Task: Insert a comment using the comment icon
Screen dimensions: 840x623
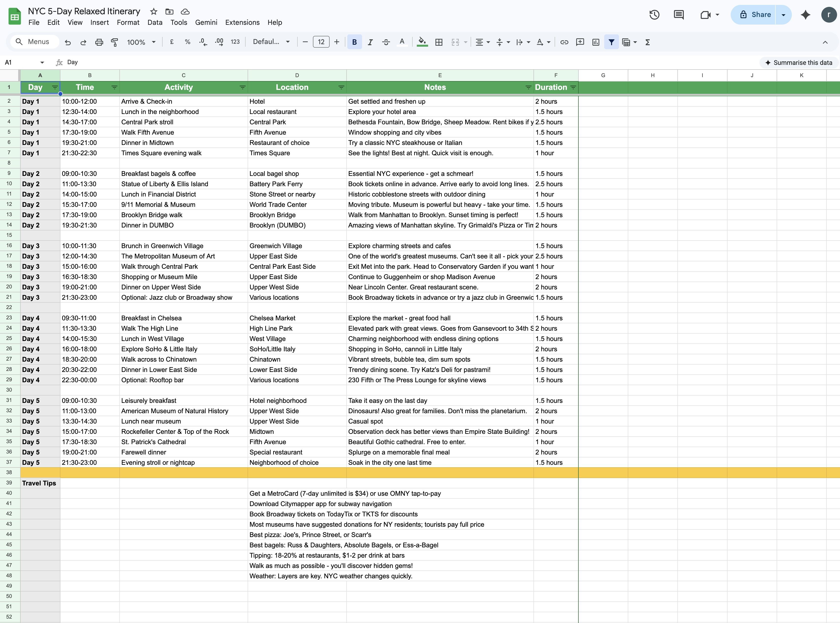Action: pyautogui.click(x=580, y=42)
